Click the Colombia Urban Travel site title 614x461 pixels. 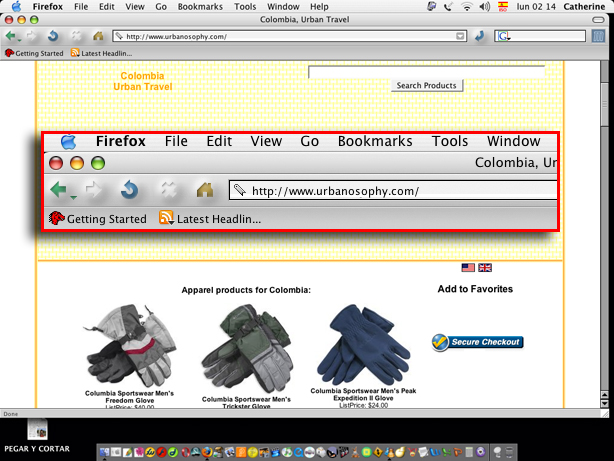[x=143, y=81]
